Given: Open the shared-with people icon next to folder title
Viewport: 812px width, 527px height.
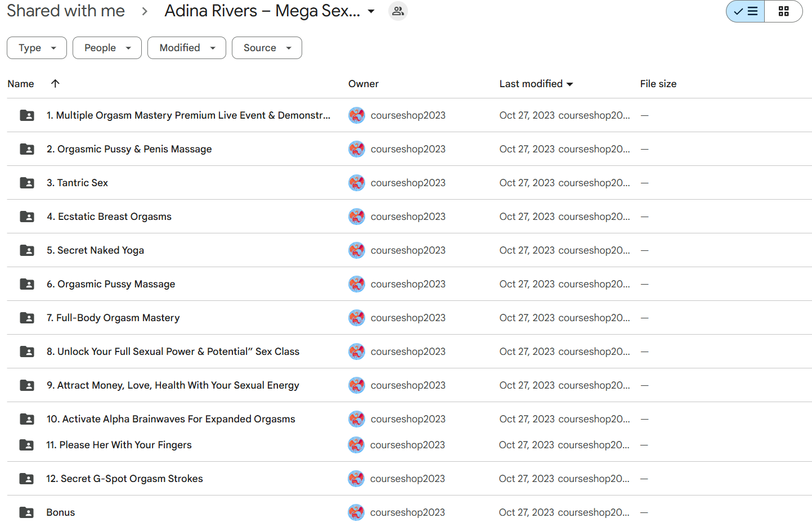Looking at the screenshot, I should (398, 11).
